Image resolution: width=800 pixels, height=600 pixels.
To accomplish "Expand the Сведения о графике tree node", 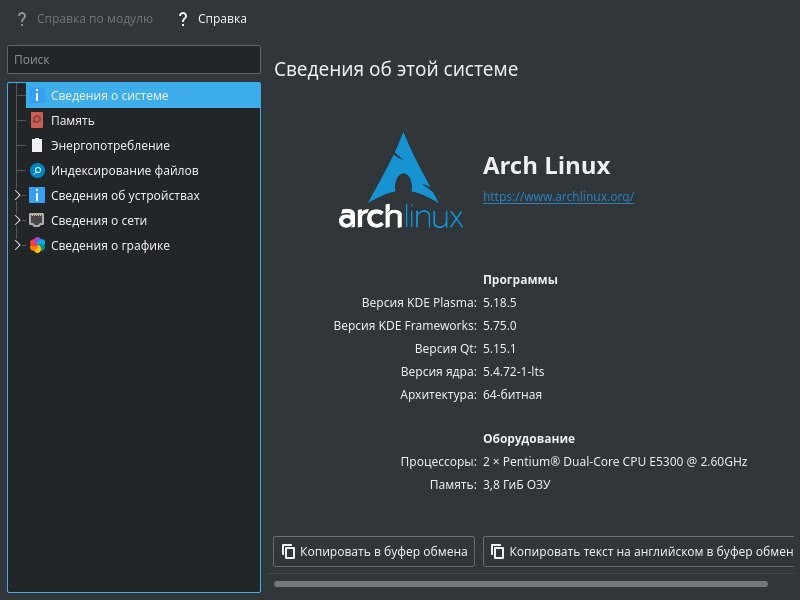I will 17,245.
